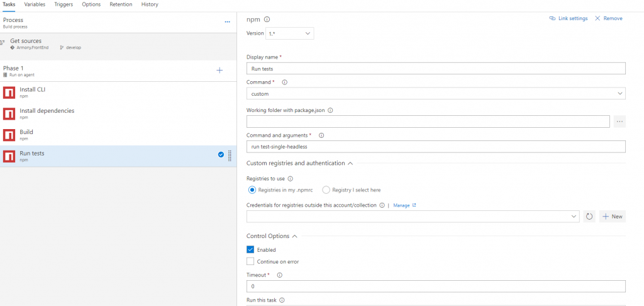The image size is (644, 306).
Task: Click the npm icon beside Install CLI
Action: 9,93
